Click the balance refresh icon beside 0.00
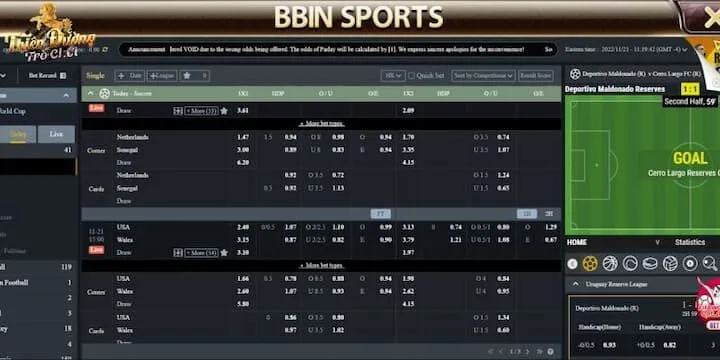The width and height of the screenshot is (720, 360). pyautogui.click(x=106, y=50)
